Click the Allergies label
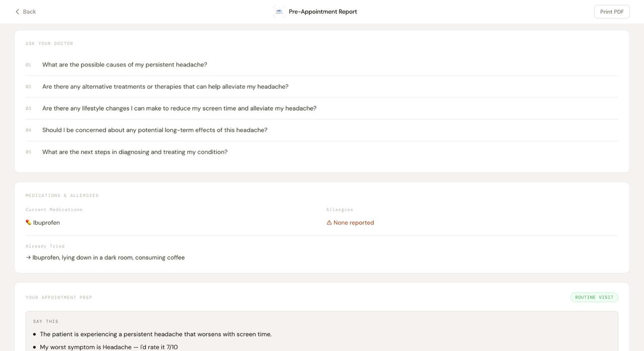 click(340, 209)
